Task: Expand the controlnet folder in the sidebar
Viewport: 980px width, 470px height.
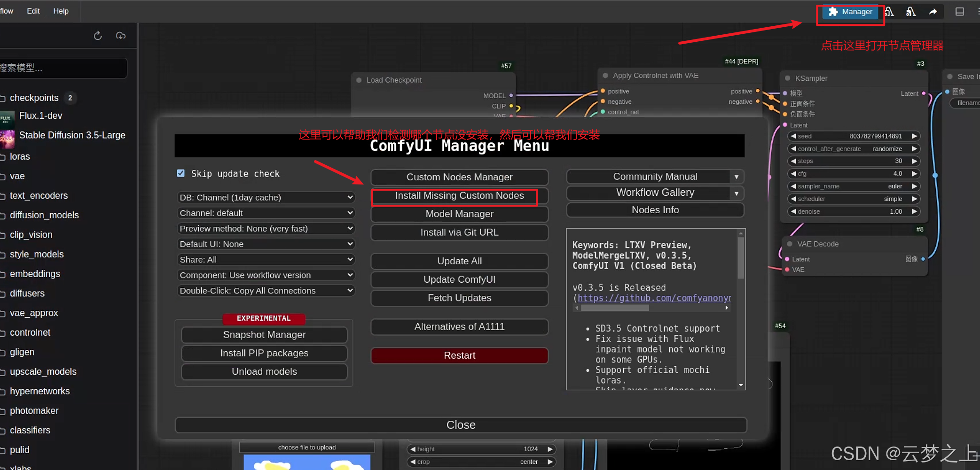Action: 30,332
